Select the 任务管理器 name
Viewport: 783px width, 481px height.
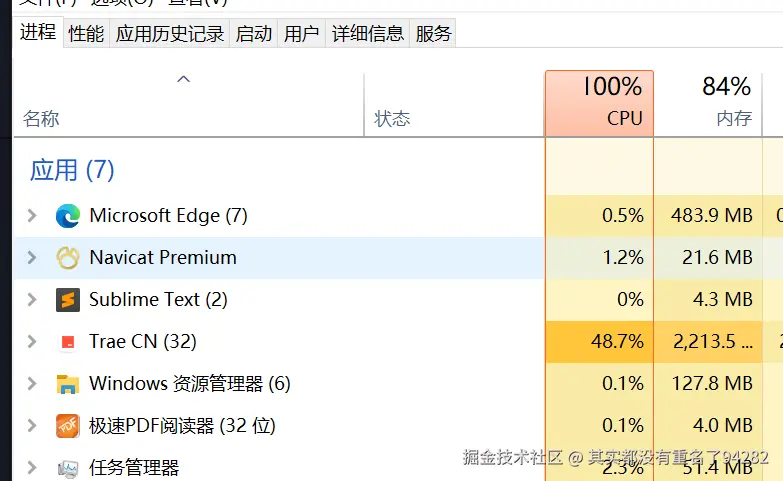pyautogui.click(x=134, y=468)
